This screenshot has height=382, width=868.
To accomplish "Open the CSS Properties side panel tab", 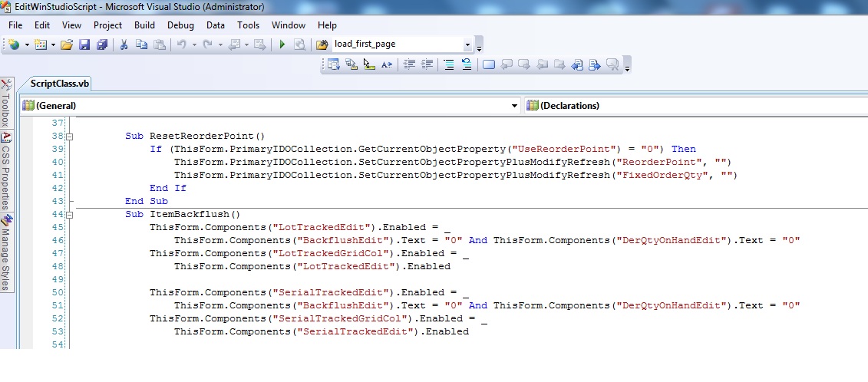I will 6,171.
